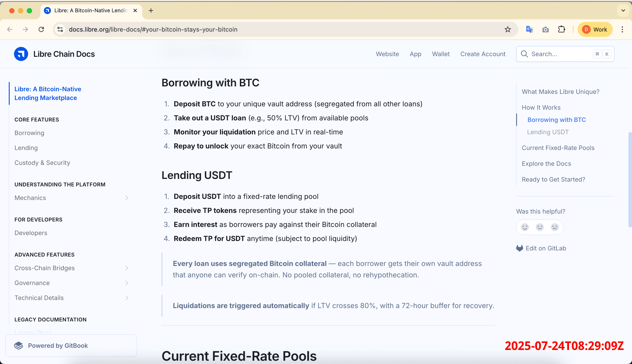The height and width of the screenshot is (364, 632).
Task: Select the neutral face feedback option
Action: pyautogui.click(x=540, y=227)
